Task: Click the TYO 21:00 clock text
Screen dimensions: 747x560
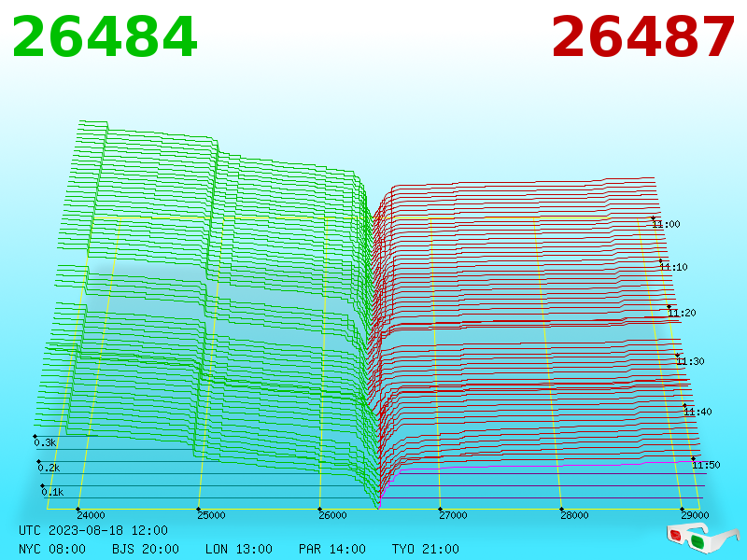Action: (426, 549)
